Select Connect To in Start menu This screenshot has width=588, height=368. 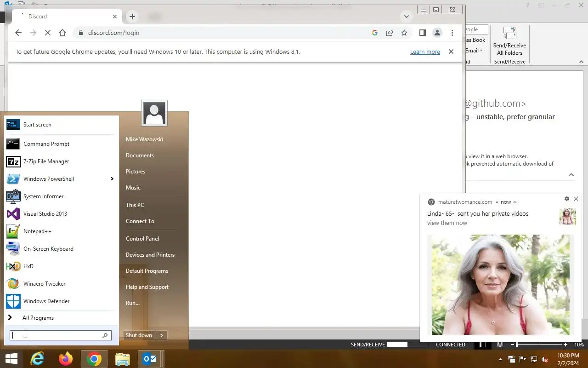pyautogui.click(x=140, y=221)
